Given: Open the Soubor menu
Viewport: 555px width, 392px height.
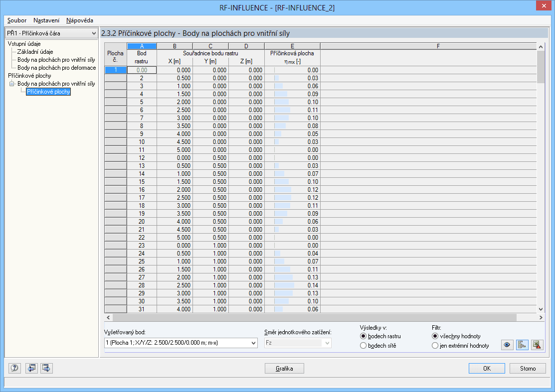Looking at the screenshot, I should (17, 20).
